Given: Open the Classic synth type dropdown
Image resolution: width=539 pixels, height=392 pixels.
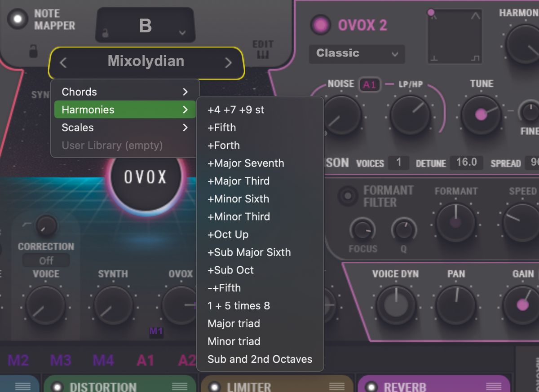Looking at the screenshot, I should pos(356,54).
